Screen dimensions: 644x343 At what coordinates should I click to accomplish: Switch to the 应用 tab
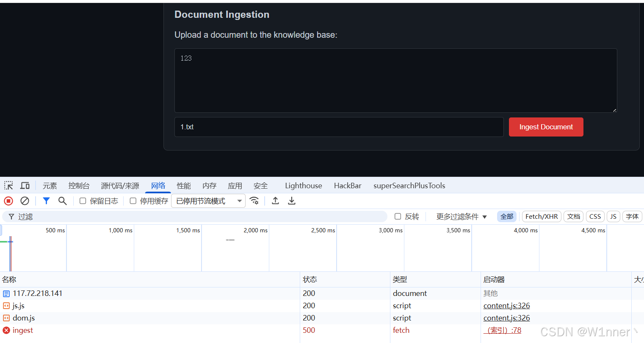point(235,186)
